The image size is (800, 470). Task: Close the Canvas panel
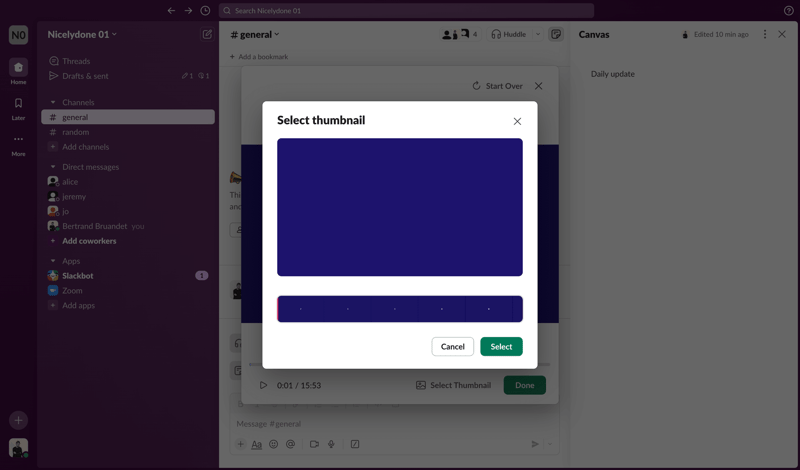[x=782, y=34]
